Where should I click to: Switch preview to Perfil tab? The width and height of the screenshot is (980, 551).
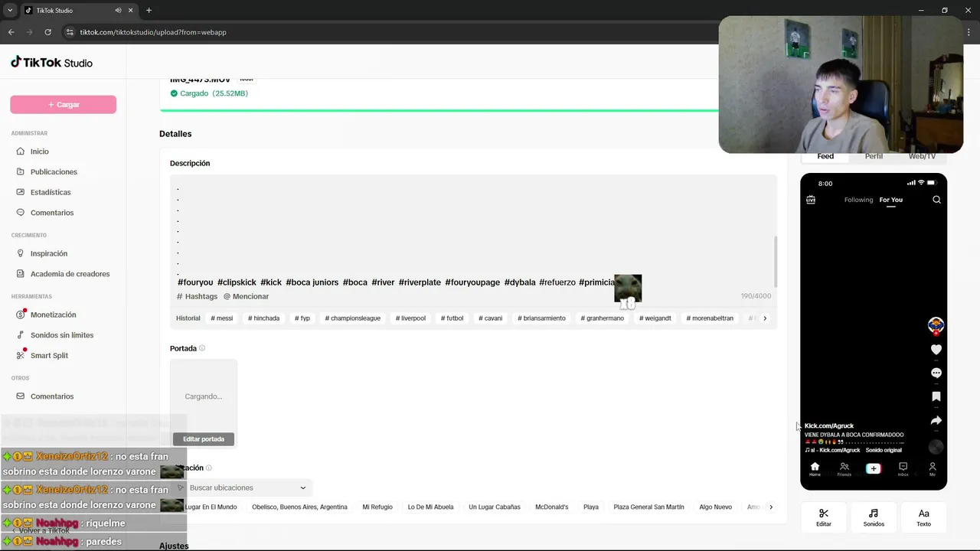(x=874, y=156)
